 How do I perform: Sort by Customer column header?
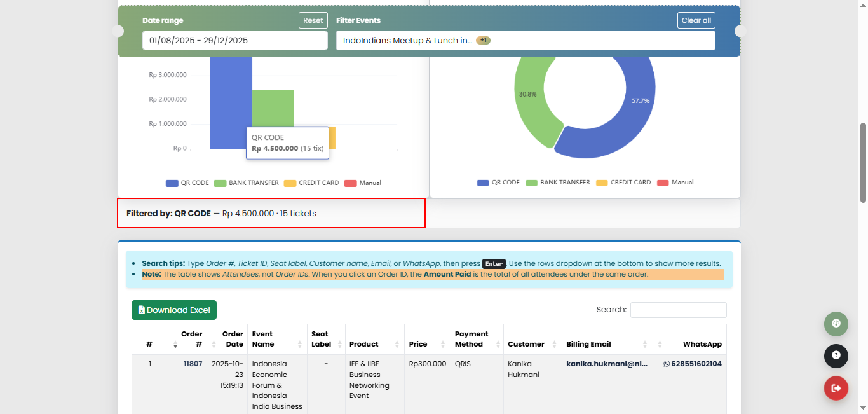[x=526, y=344]
